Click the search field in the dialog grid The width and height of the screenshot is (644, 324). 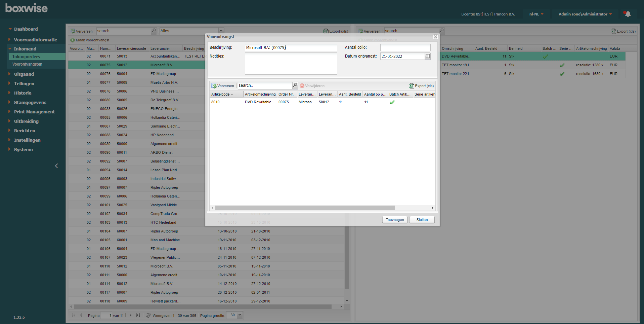click(265, 85)
